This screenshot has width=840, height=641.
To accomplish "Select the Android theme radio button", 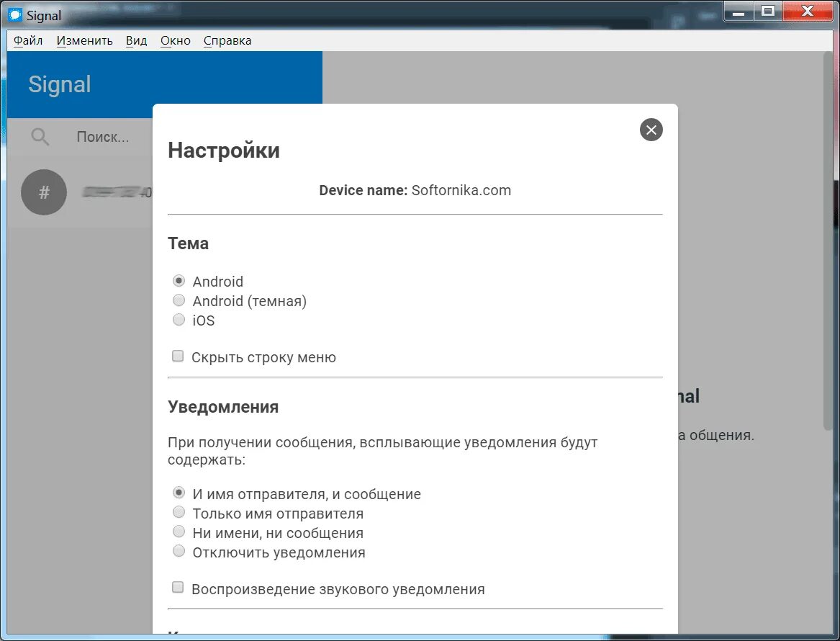I will (179, 281).
